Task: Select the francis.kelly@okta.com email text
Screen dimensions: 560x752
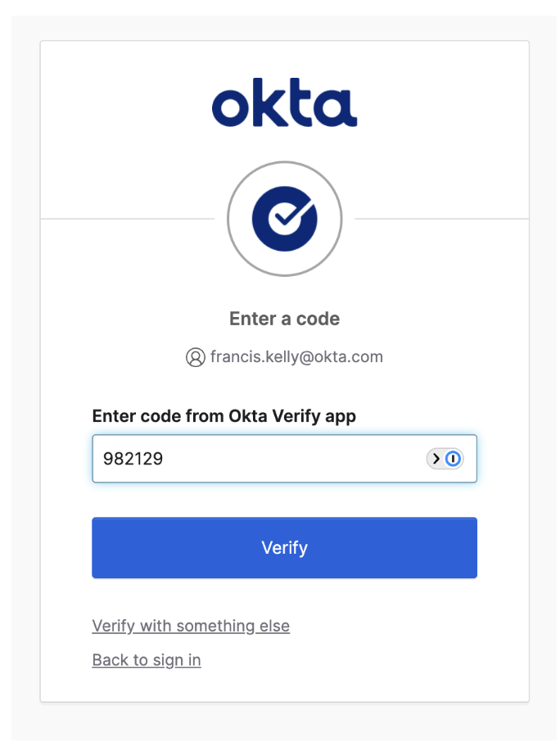Action: tap(296, 357)
